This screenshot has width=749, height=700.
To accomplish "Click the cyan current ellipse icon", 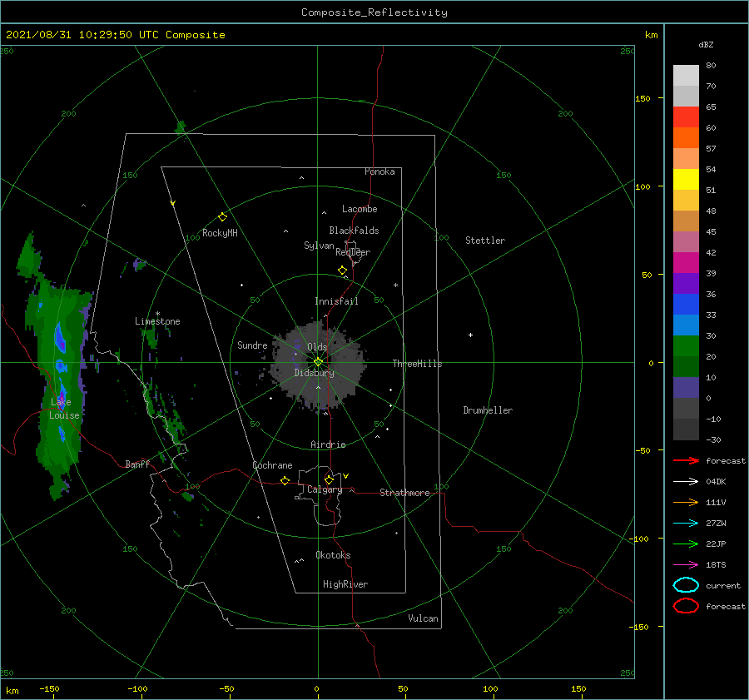I will point(686,585).
